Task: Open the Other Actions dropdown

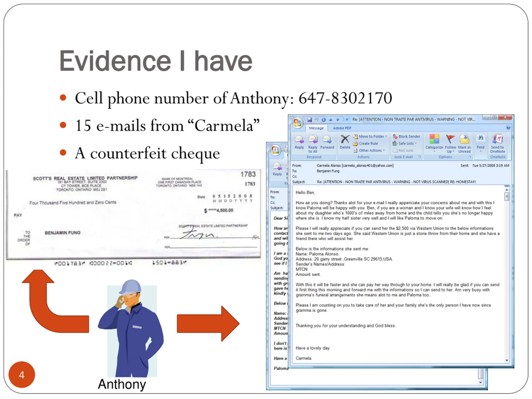Action: (369, 150)
